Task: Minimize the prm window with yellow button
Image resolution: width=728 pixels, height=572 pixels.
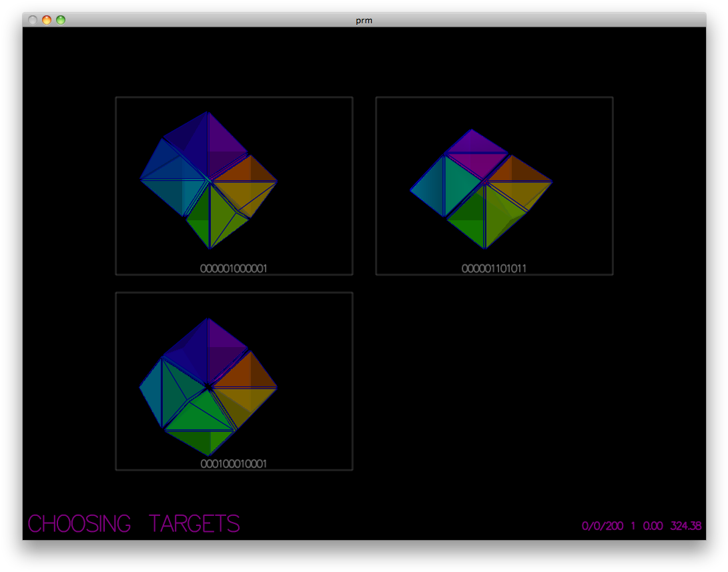Action: 47,20
